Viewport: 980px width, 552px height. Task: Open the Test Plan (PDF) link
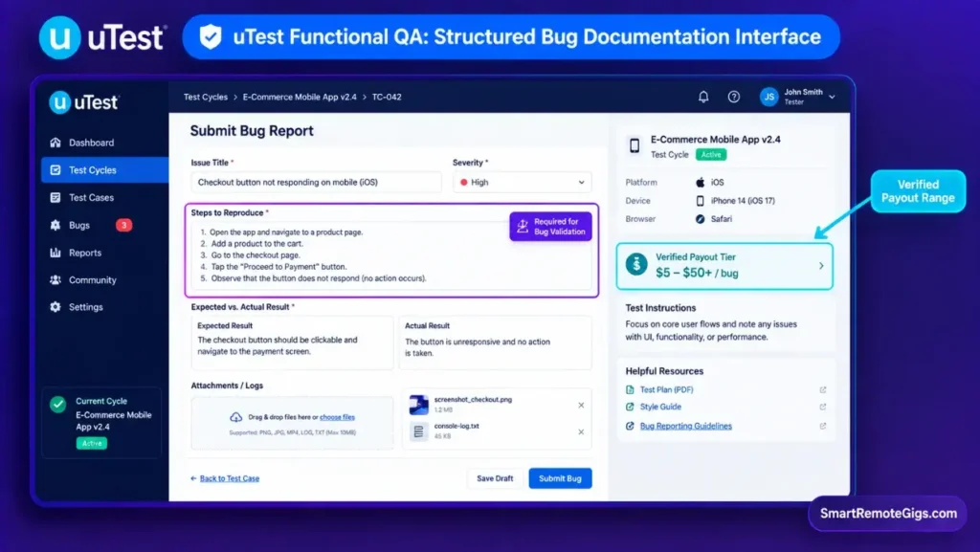(x=666, y=389)
